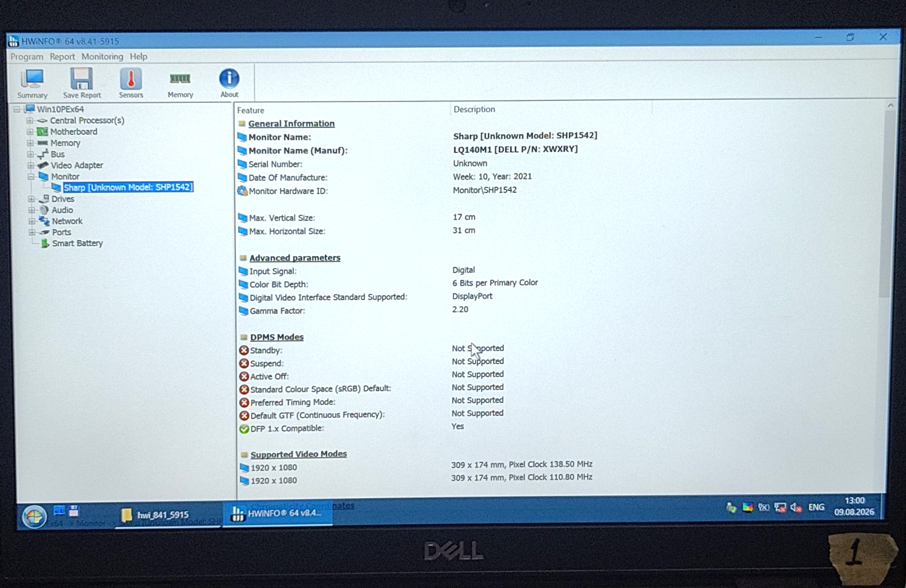906x588 pixels.
Task: Click the Supported Video Modes header
Action: (299, 454)
